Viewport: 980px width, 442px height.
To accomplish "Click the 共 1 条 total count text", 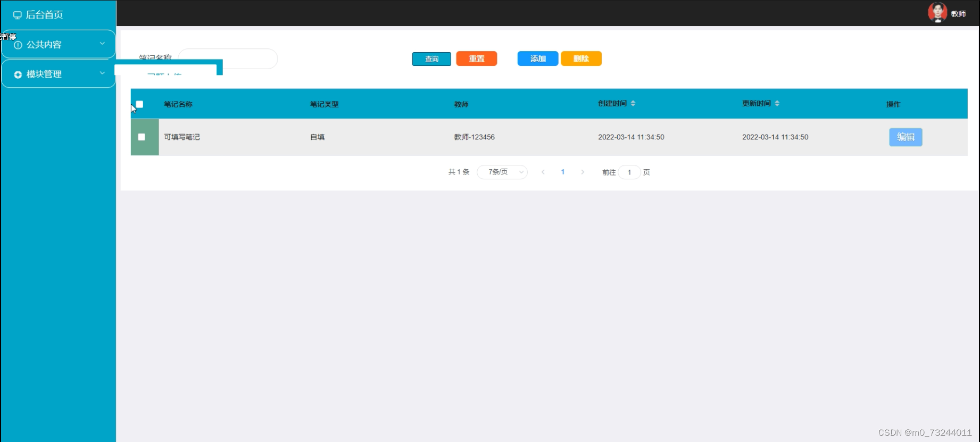I will pyautogui.click(x=459, y=172).
